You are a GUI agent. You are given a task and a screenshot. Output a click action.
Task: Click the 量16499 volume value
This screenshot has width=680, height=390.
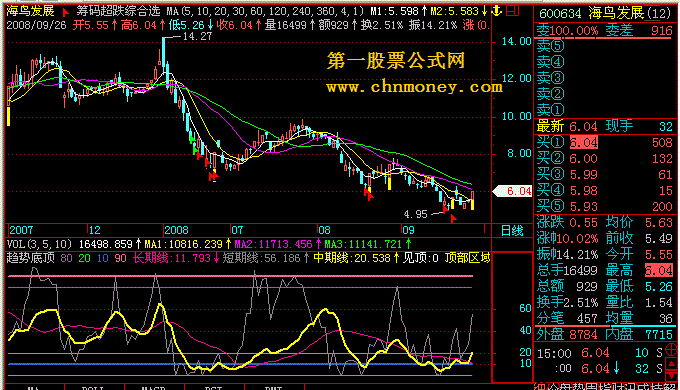(285, 25)
